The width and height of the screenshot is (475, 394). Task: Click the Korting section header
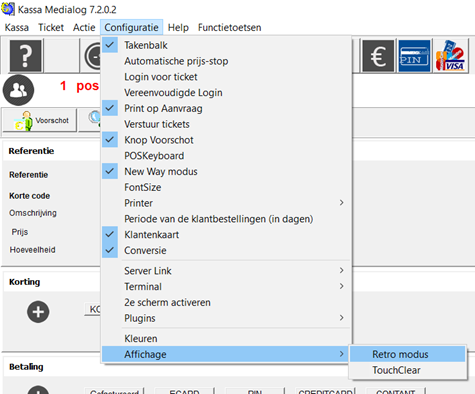click(24, 282)
